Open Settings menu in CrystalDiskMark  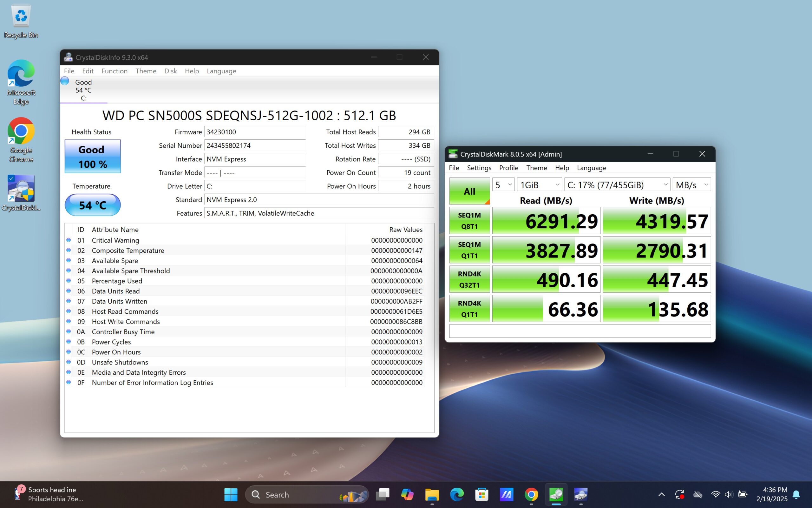pyautogui.click(x=479, y=168)
